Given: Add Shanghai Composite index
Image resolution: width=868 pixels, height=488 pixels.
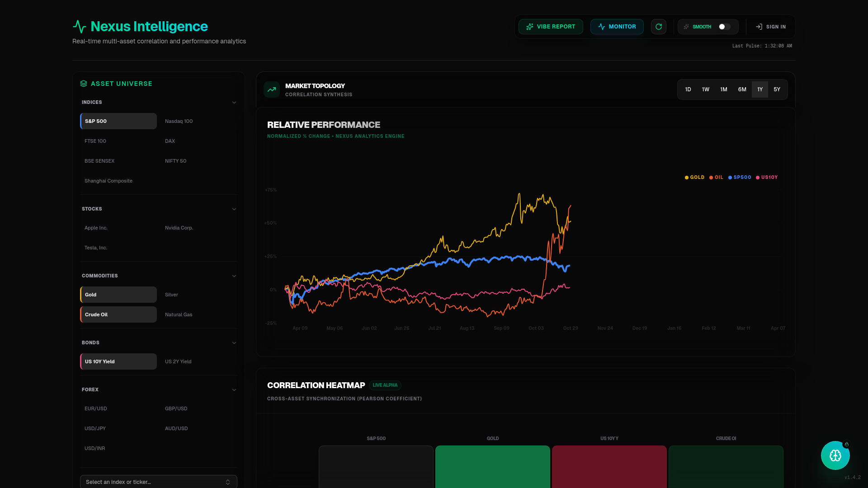Looking at the screenshot, I should [x=118, y=181].
